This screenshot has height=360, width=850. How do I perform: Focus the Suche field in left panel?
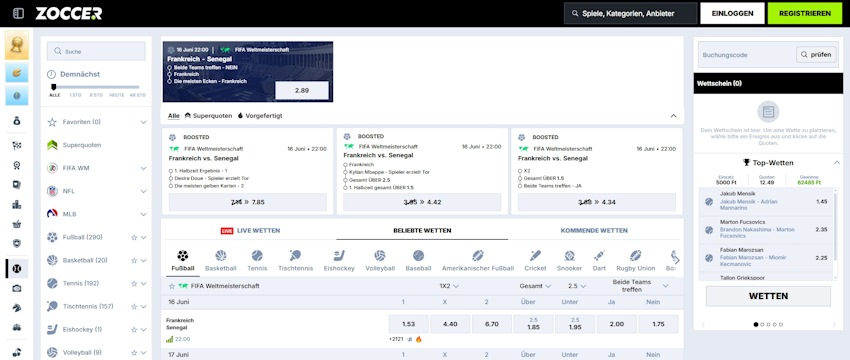tap(96, 52)
